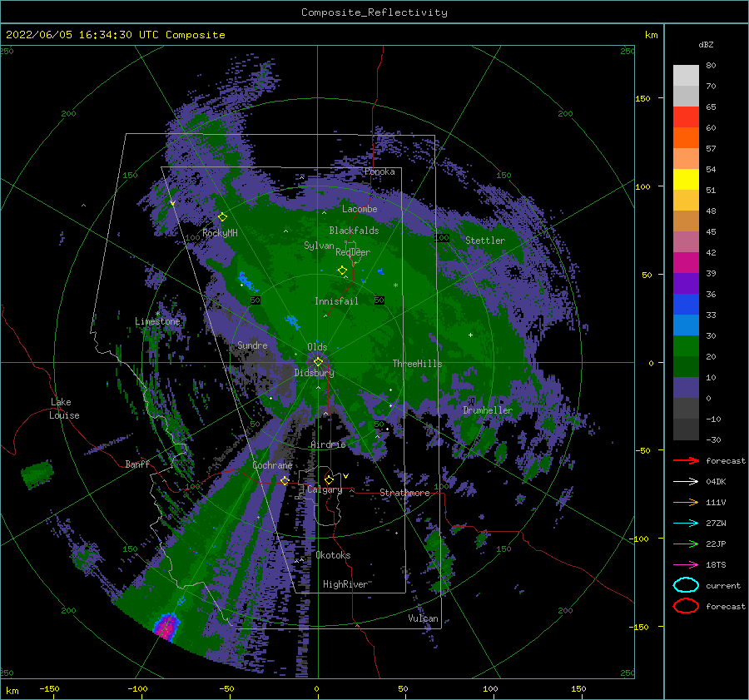Viewport: 749px width, 700px height.
Task: Click the RedDeer city label
Action: pos(353,252)
